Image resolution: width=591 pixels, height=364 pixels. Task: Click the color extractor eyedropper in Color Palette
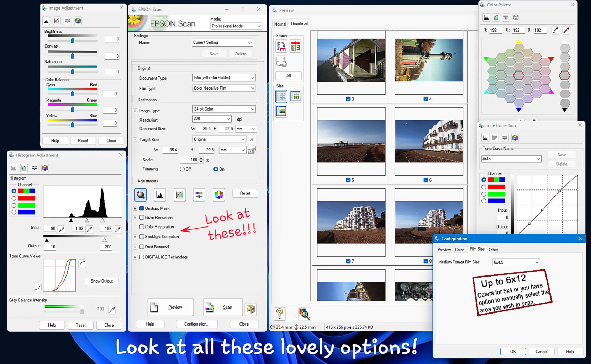pos(555,30)
